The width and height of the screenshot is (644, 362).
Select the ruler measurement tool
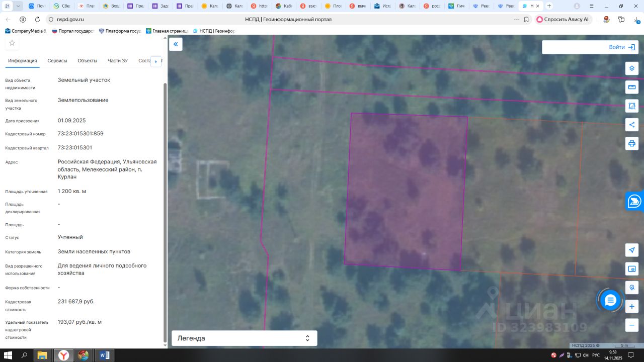(x=632, y=87)
